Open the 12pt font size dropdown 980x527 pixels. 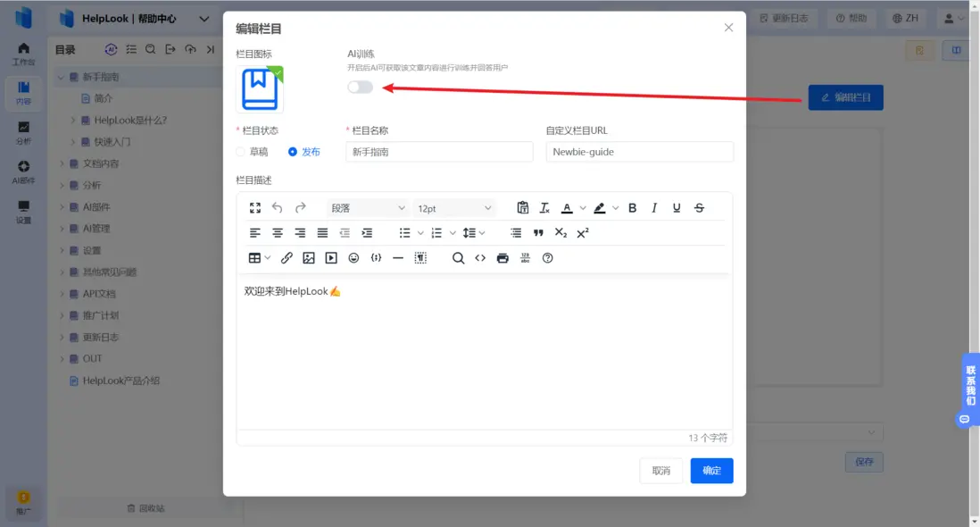[x=454, y=208]
